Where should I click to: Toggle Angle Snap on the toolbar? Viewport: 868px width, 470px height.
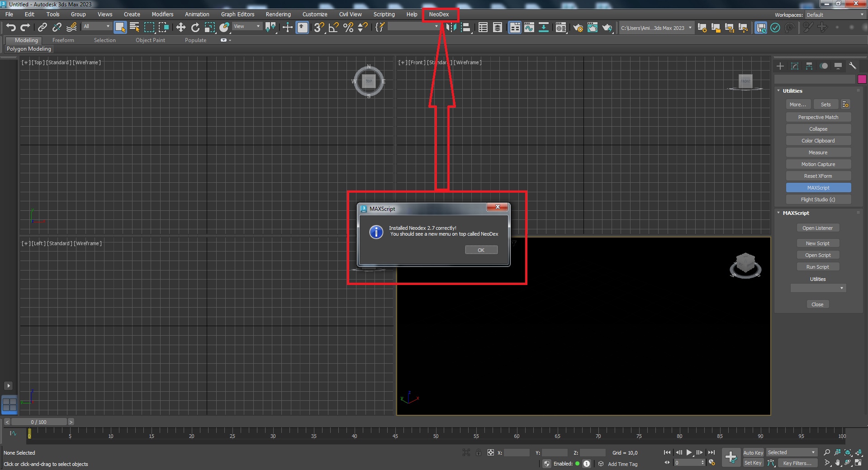tap(334, 28)
